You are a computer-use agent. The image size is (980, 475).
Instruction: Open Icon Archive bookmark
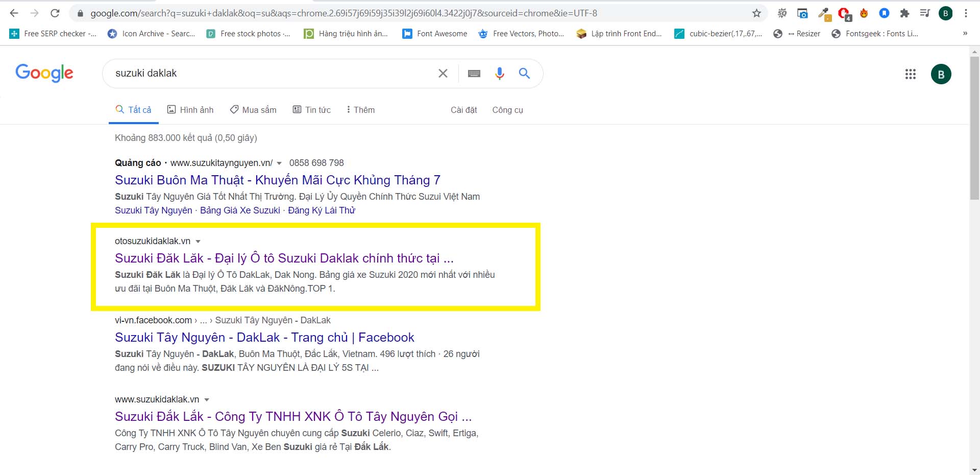(x=151, y=34)
